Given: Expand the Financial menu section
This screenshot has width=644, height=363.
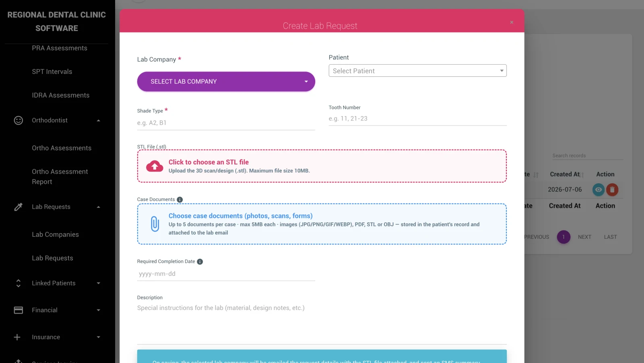Looking at the screenshot, I should (99, 310).
